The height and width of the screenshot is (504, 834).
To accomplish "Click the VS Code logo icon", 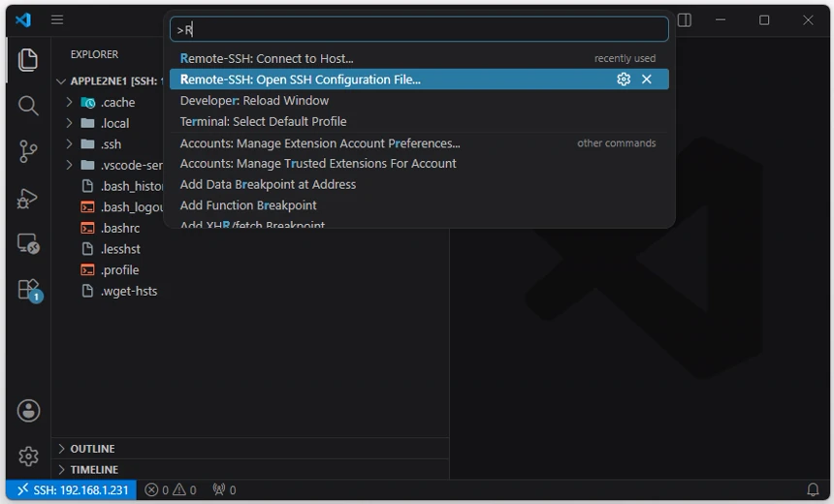I will click(x=23, y=19).
